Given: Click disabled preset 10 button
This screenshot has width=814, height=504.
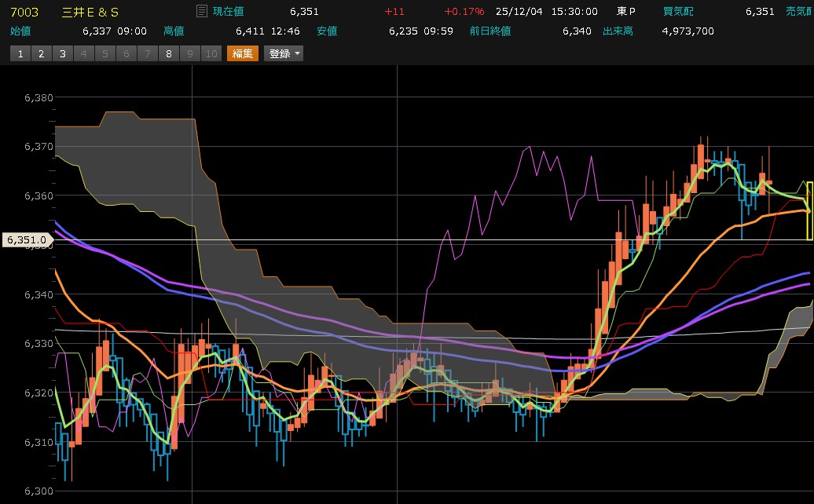Looking at the screenshot, I should tap(211, 53).
